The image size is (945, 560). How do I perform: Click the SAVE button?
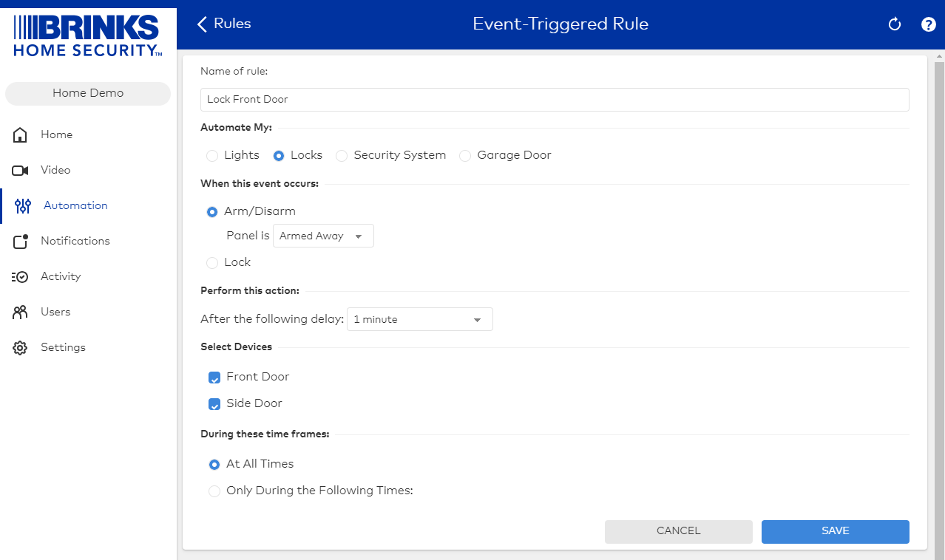[835, 531]
